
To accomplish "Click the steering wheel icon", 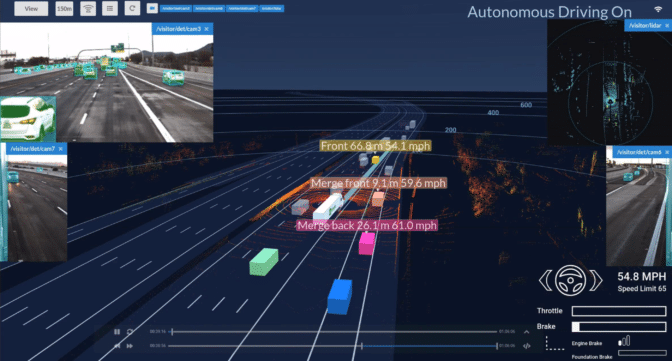I will point(570,280).
